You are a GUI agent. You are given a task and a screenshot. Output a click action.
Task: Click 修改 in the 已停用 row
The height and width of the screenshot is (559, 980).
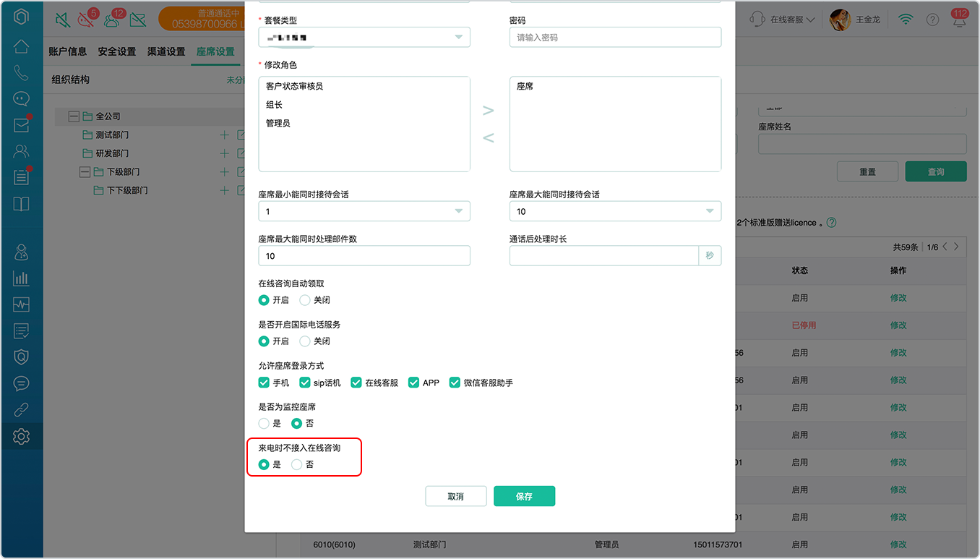898,325
